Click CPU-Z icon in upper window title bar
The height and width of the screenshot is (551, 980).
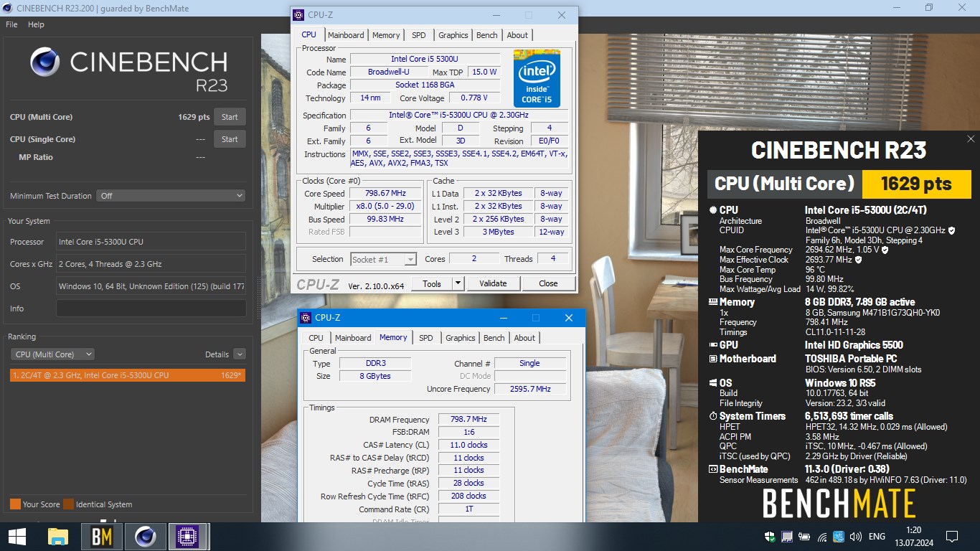(x=300, y=15)
